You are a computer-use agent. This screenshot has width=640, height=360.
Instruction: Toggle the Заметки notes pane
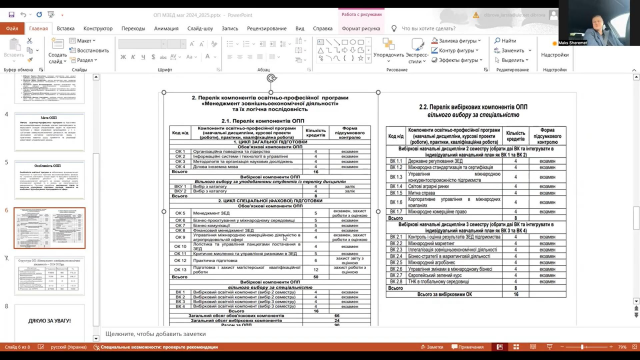[432, 347]
